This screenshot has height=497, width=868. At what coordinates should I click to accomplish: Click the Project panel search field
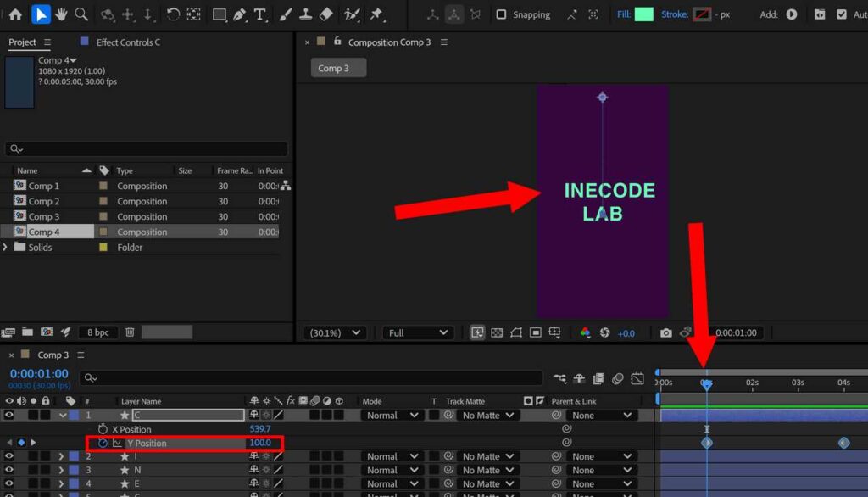[147, 148]
